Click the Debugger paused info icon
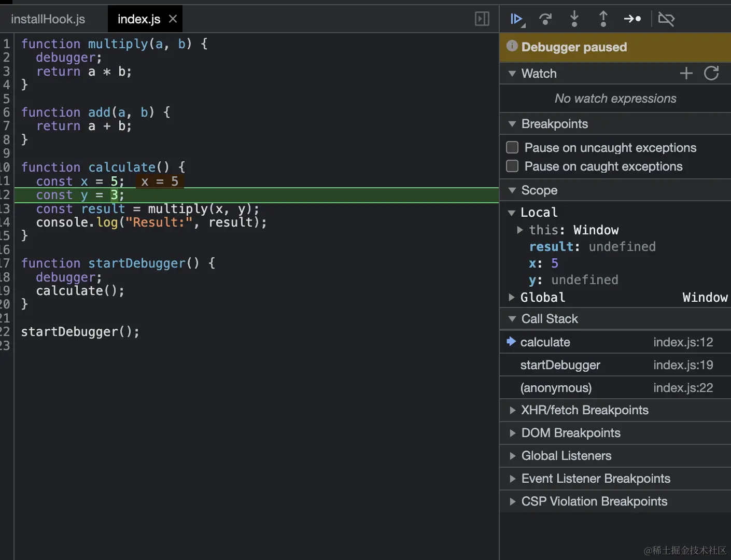 click(512, 46)
